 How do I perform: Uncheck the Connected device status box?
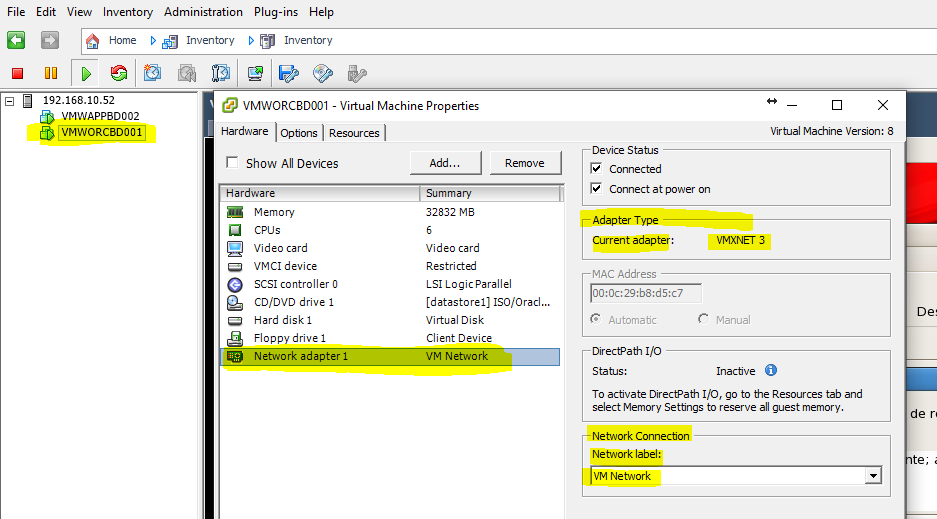coord(597,169)
